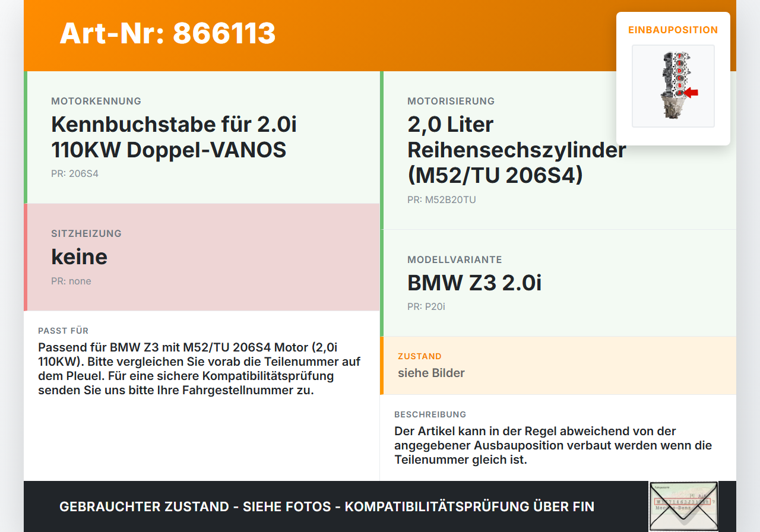This screenshot has width=760, height=532.
Task: Select the 'keine' seat heating value
Action: tap(80, 257)
